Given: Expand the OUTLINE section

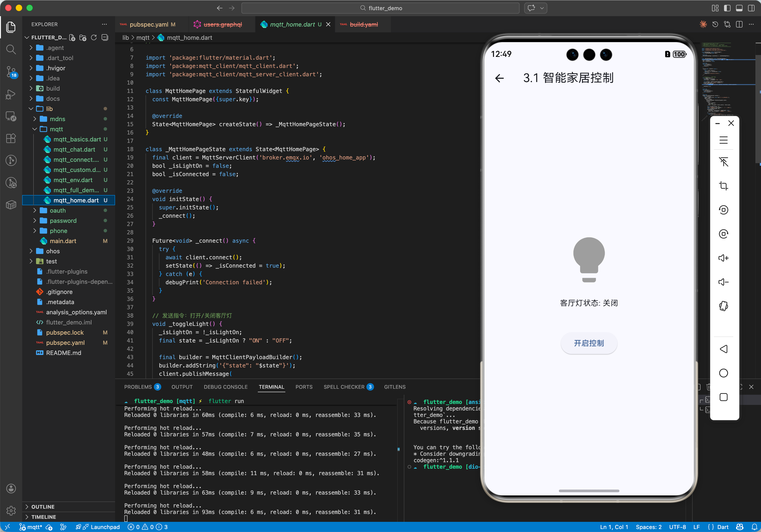Looking at the screenshot, I should [x=43, y=507].
